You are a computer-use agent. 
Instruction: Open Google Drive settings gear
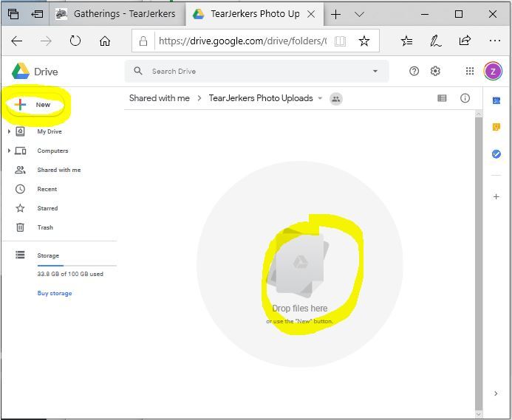pos(435,71)
